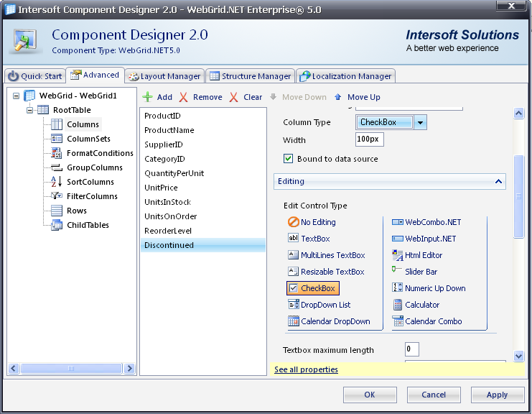Select GroupColumns in the tree
The height and width of the screenshot is (414, 532).
pyautogui.click(x=94, y=167)
